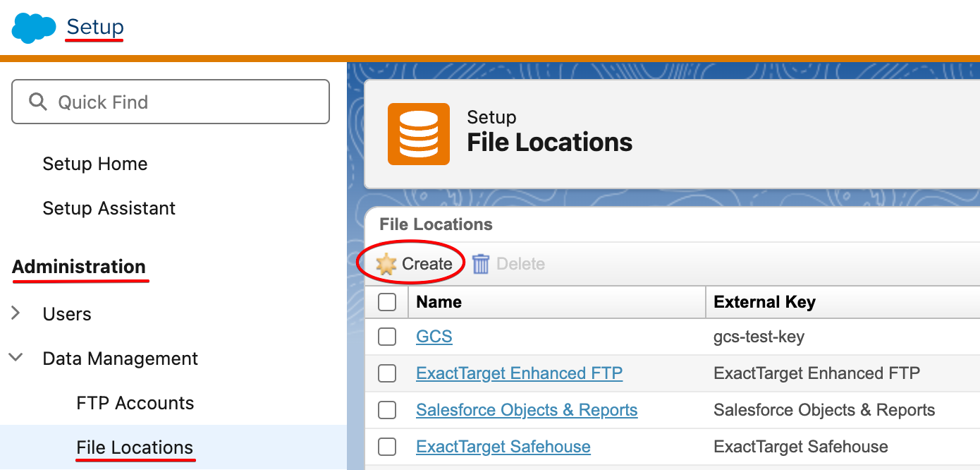Select File Locations in the sidebar
Image resolution: width=980 pixels, height=470 pixels.
point(135,447)
